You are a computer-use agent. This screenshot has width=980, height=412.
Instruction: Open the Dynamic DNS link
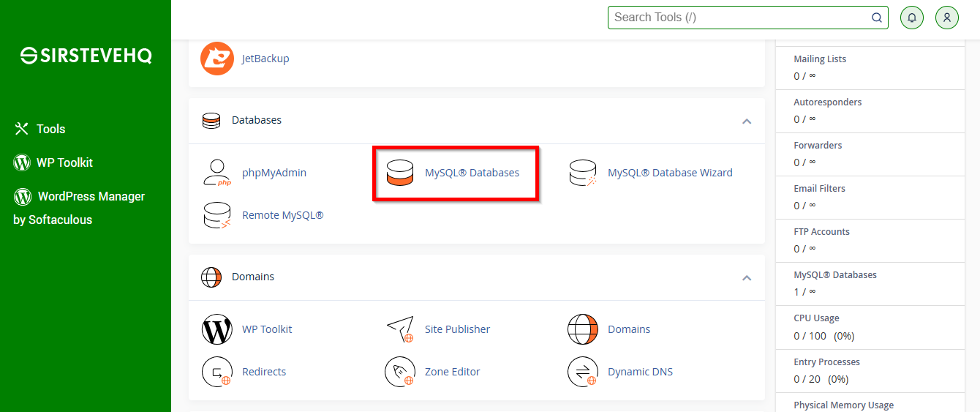[640, 372]
